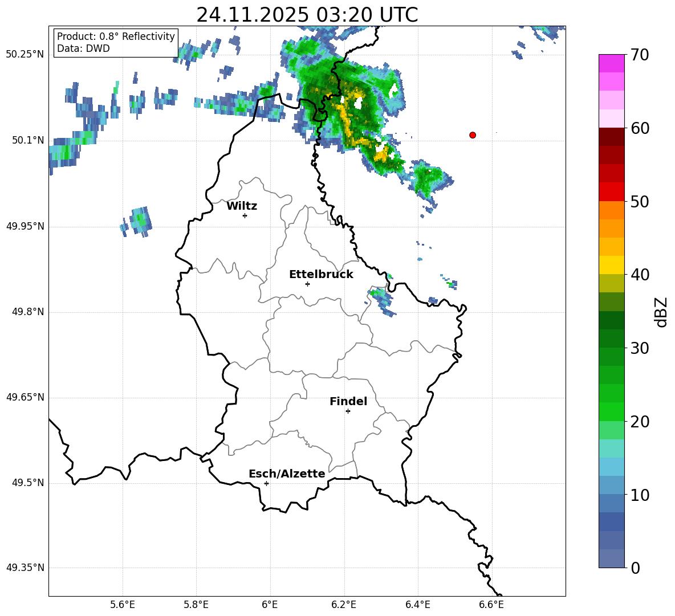
Task: Click the 70 dBZ colorbar tick label
Action: click(x=640, y=55)
